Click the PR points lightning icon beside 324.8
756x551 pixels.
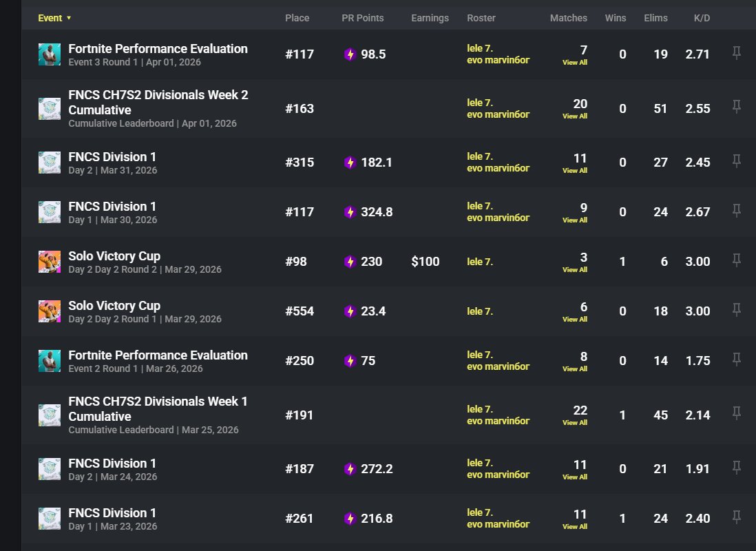point(350,212)
